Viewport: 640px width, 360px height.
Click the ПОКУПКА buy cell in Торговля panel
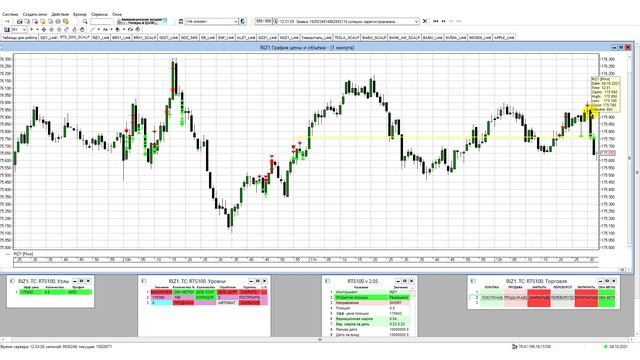[491, 298]
